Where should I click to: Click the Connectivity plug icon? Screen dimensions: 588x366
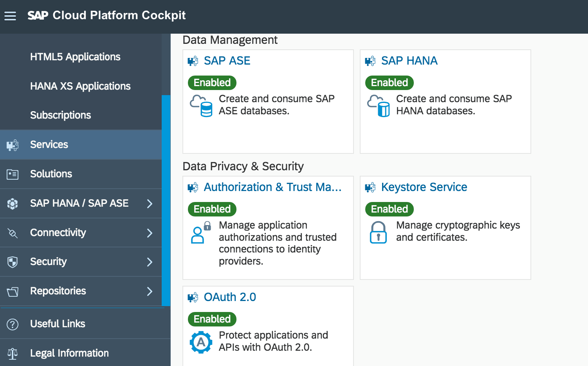[x=13, y=233]
